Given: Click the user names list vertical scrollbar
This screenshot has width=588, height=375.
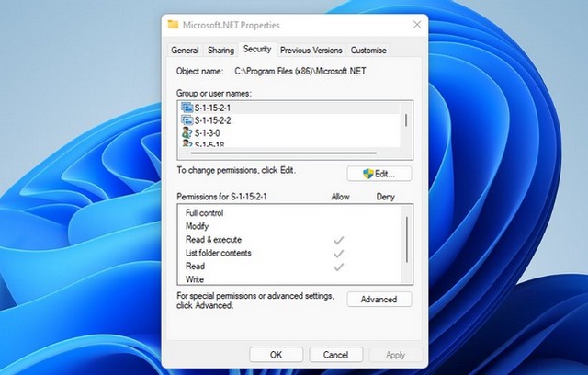Looking at the screenshot, I should pos(406,120).
